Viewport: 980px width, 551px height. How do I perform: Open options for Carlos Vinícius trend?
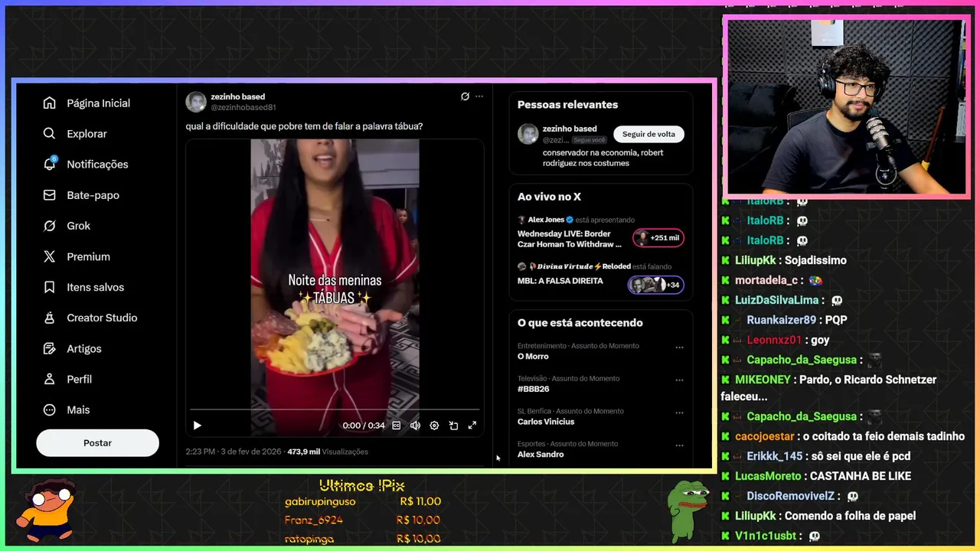[x=679, y=412]
